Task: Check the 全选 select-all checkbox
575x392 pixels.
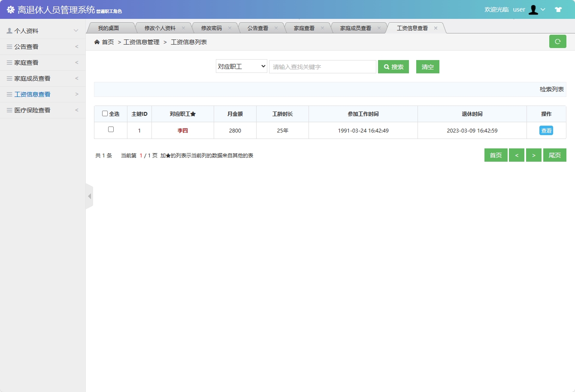Action: 105,113
